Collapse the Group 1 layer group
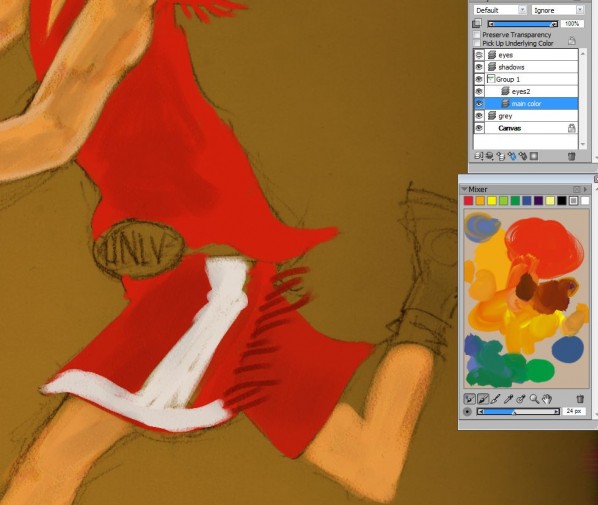Screen dimensions: 598x505 [490, 79]
